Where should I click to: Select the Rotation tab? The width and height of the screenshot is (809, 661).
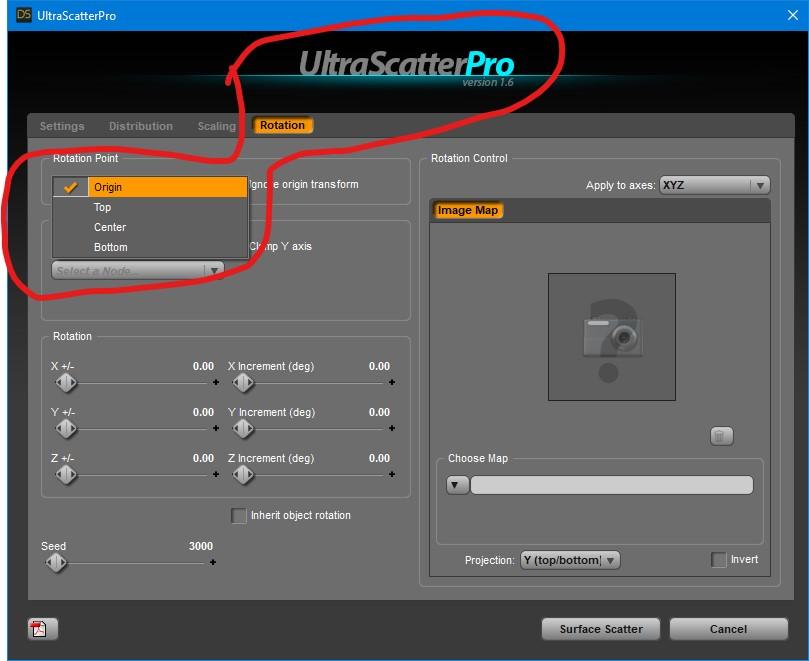(282, 125)
